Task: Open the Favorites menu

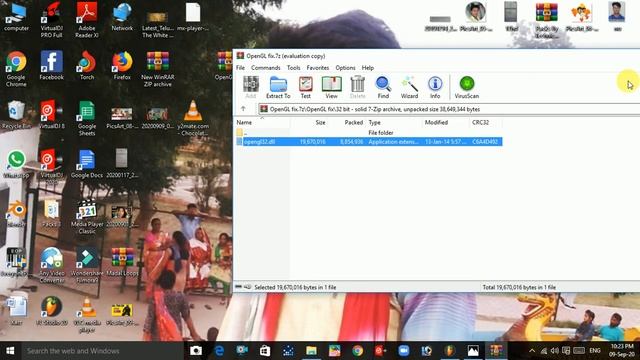Action: tap(318, 68)
